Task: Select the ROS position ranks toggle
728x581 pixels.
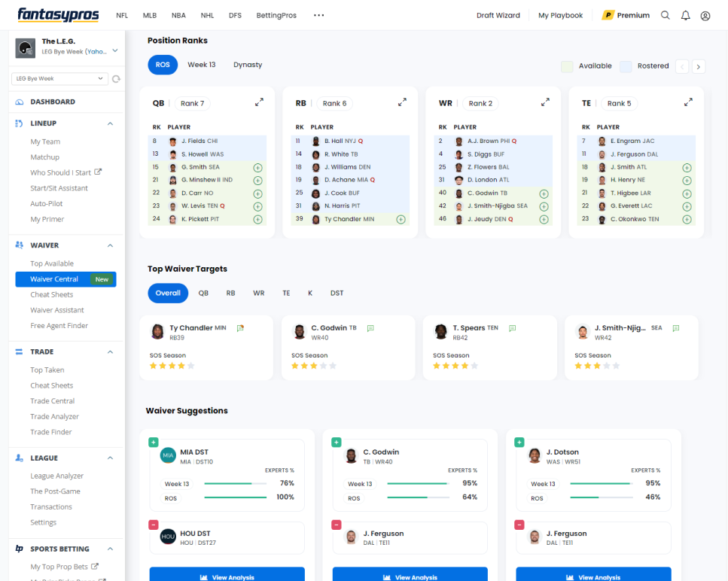Action: pyautogui.click(x=163, y=65)
